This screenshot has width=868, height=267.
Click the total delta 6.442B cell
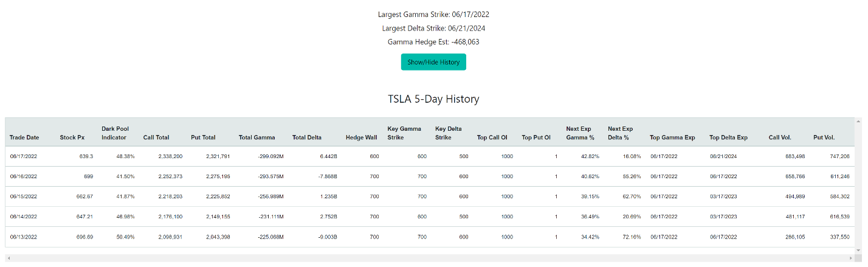pos(328,156)
